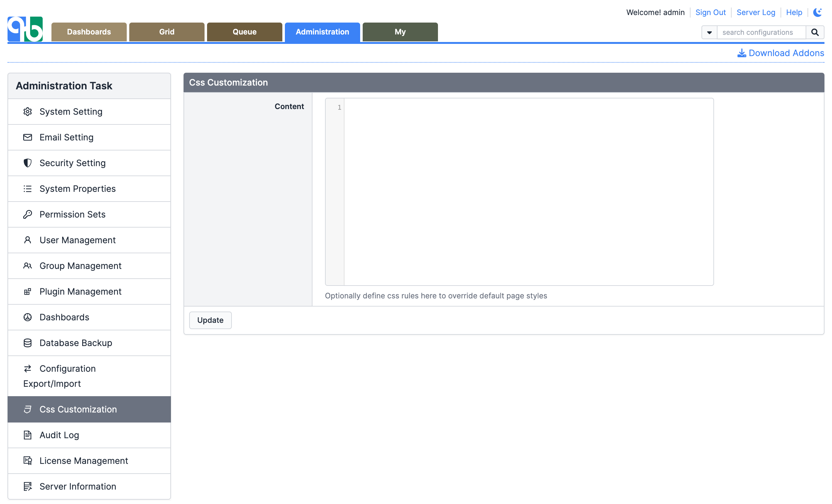Switch to the Grid tab
Viewport: 832px width, 504px height.
point(167,32)
